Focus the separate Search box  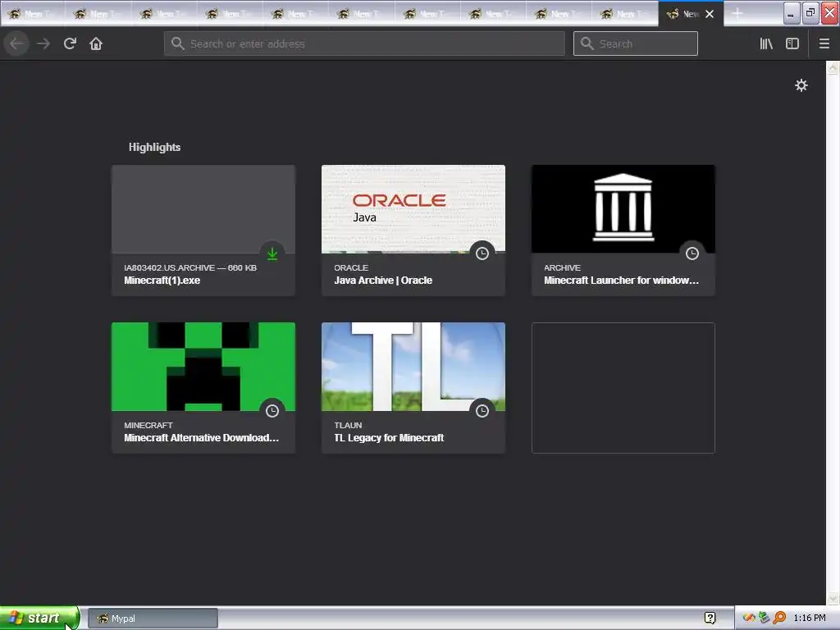636,43
